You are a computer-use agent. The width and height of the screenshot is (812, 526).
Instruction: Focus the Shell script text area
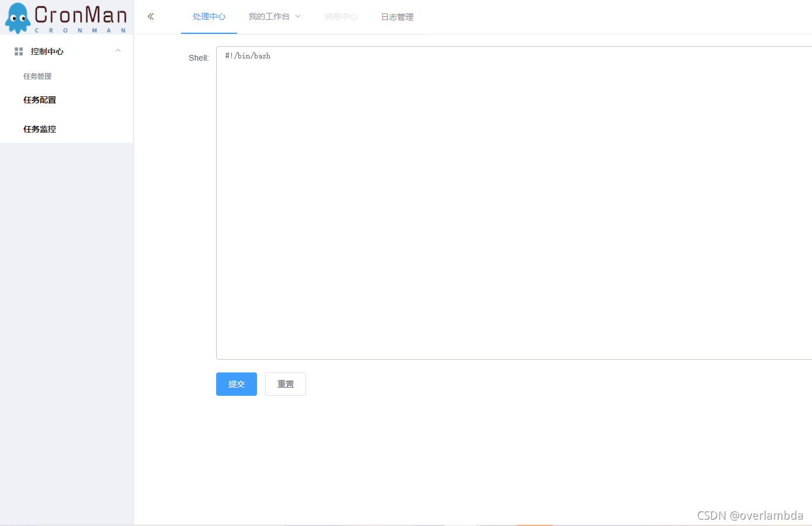pos(514,203)
